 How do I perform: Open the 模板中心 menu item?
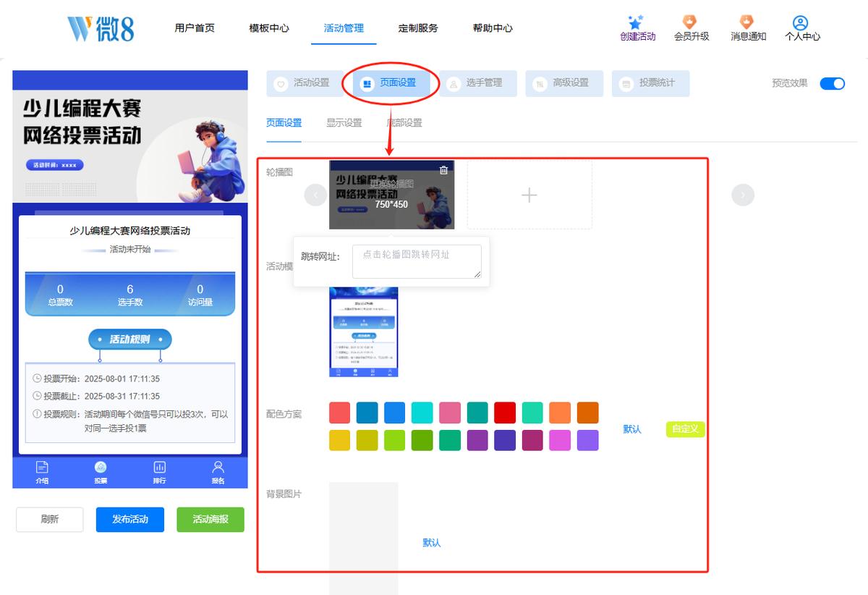[269, 28]
